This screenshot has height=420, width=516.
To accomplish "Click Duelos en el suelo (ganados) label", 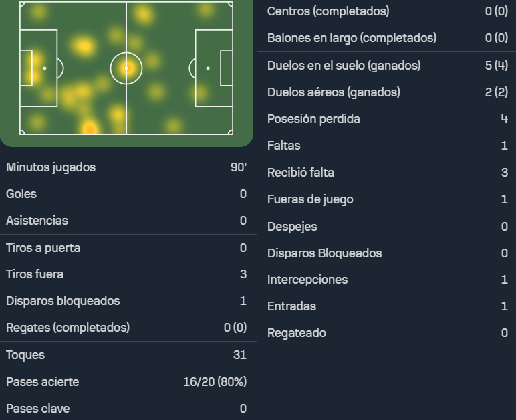I will (x=344, y=65).
